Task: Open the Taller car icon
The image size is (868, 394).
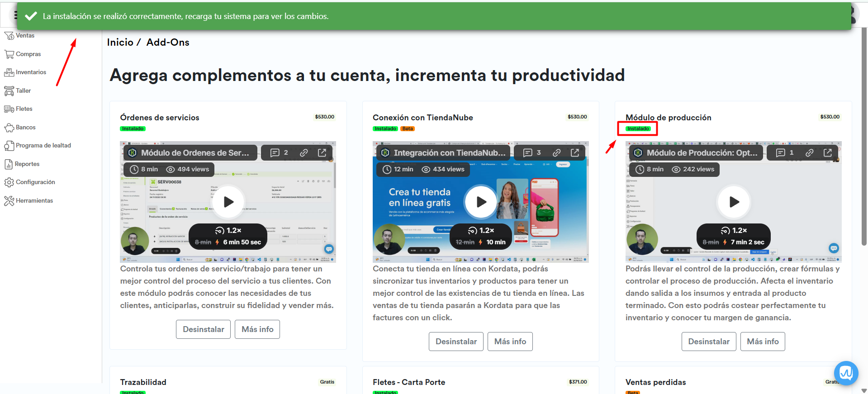Action: click(9, 91)
